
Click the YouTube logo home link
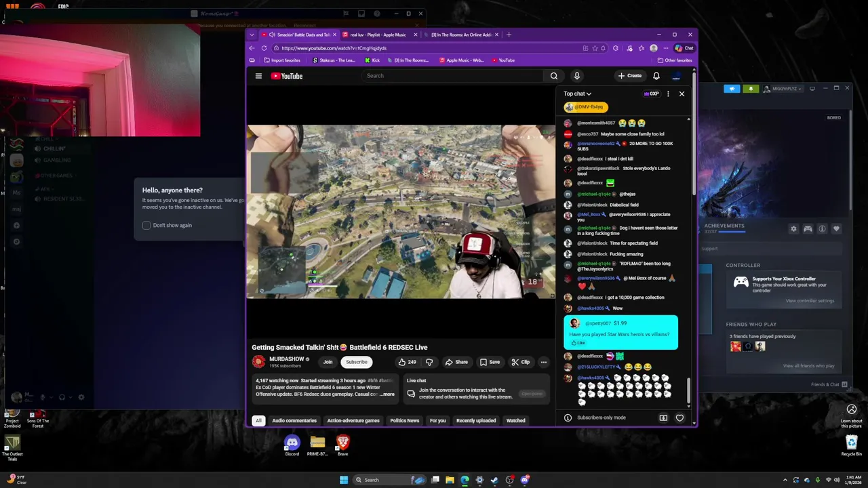click(287, 76)
